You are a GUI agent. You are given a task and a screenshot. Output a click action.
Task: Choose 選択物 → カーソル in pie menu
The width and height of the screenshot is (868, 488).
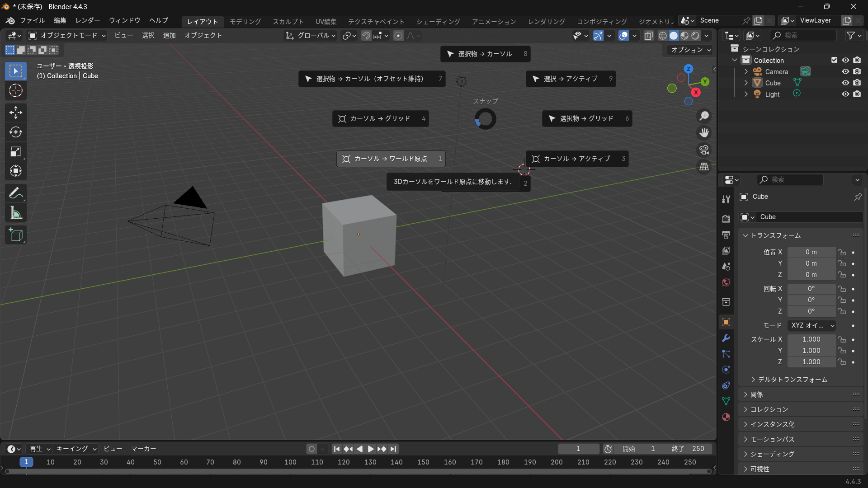pos(485,54)
